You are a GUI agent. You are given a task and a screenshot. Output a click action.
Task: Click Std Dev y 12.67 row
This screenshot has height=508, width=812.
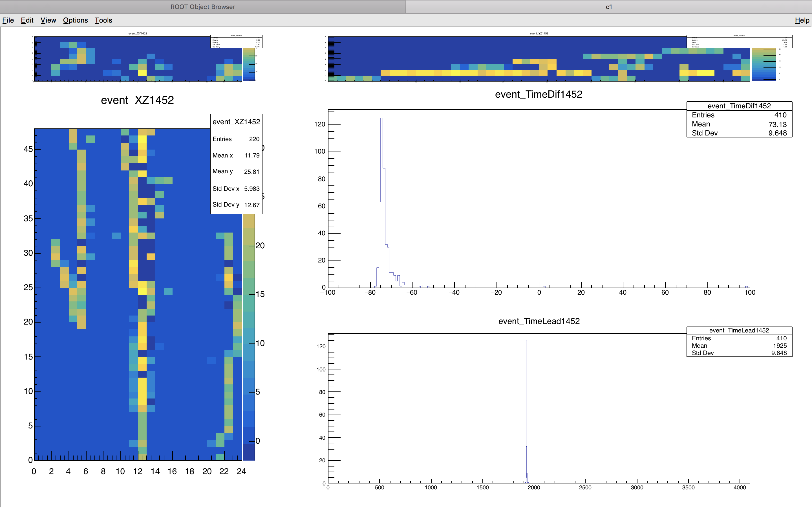[236, 205]
